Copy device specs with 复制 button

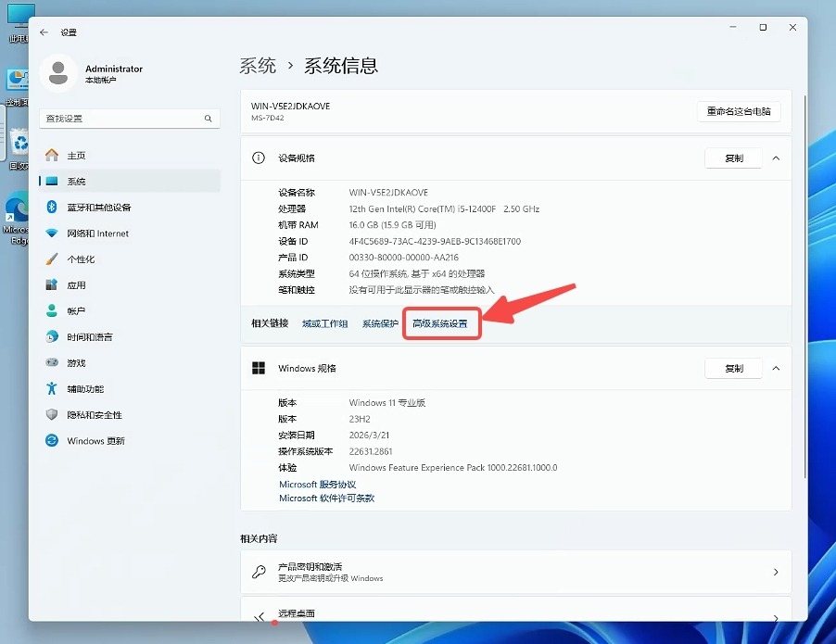coord(733,158)
